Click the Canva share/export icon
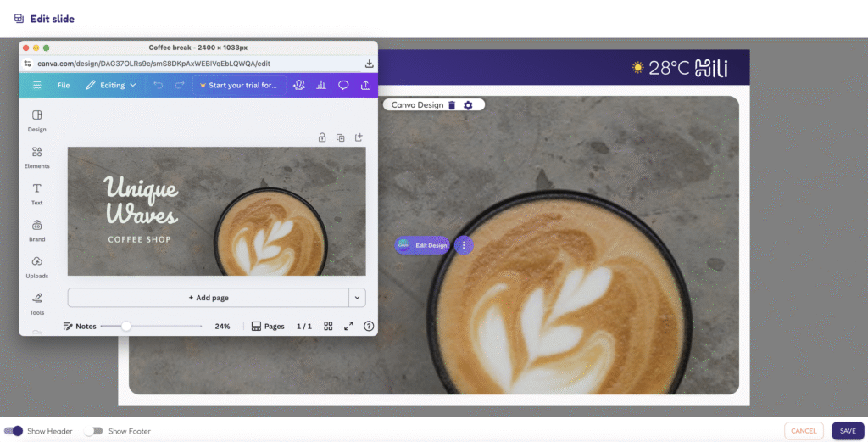This screenshot has height=442, width=868. click(365, 85)
